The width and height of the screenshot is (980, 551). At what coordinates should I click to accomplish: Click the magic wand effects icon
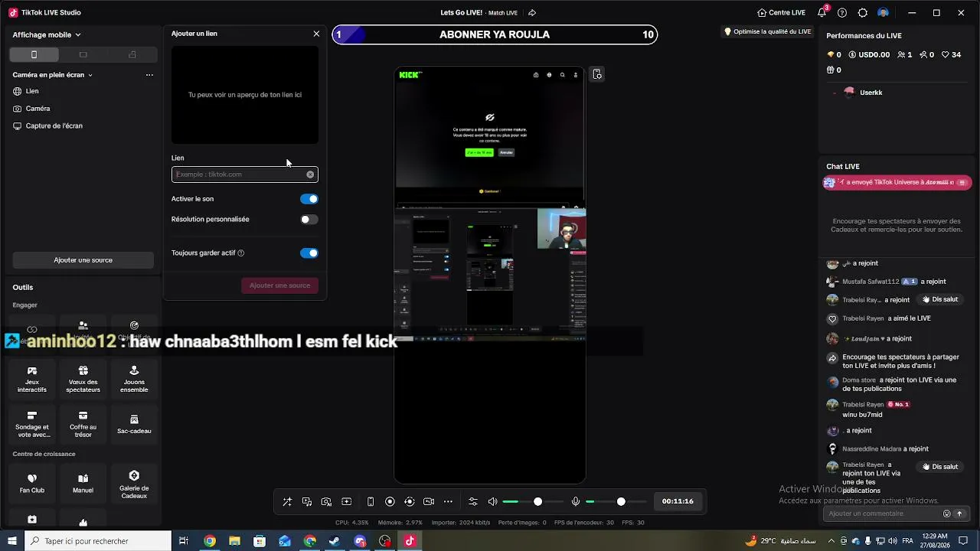pos(287,502)
